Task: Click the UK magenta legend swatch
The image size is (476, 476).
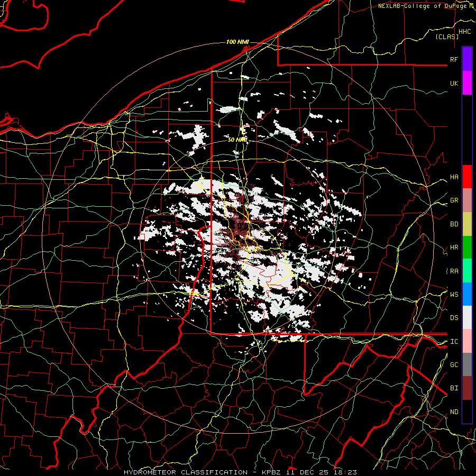Action: pos(467,83)
